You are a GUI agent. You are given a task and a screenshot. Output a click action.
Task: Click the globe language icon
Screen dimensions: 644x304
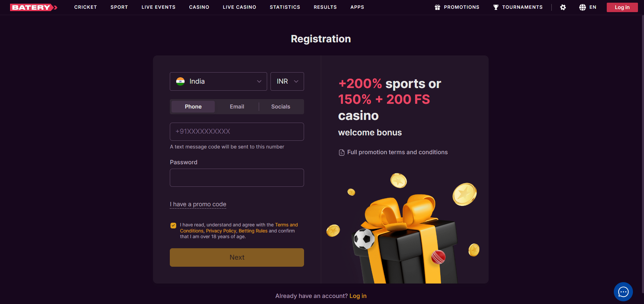[582, 7]
